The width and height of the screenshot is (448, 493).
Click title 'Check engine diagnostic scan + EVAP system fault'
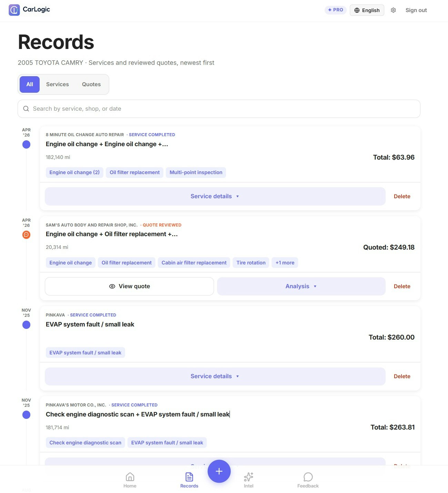pyautogui.click(x=138, y=414)
